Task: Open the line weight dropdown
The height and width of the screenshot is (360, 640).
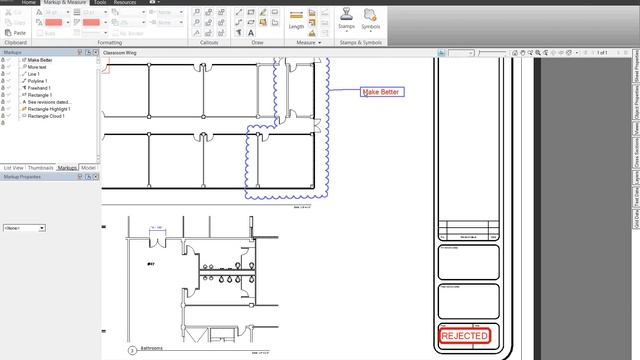Action: pos(105,12)
